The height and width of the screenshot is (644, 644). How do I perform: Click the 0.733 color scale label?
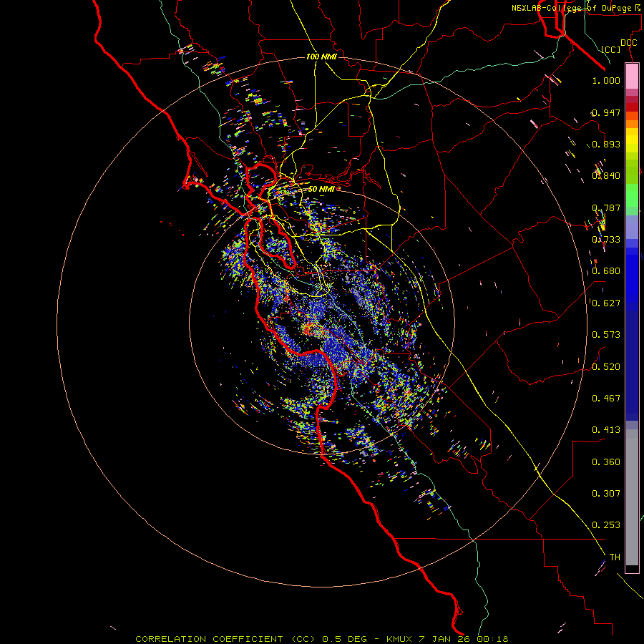click(606, 240)
